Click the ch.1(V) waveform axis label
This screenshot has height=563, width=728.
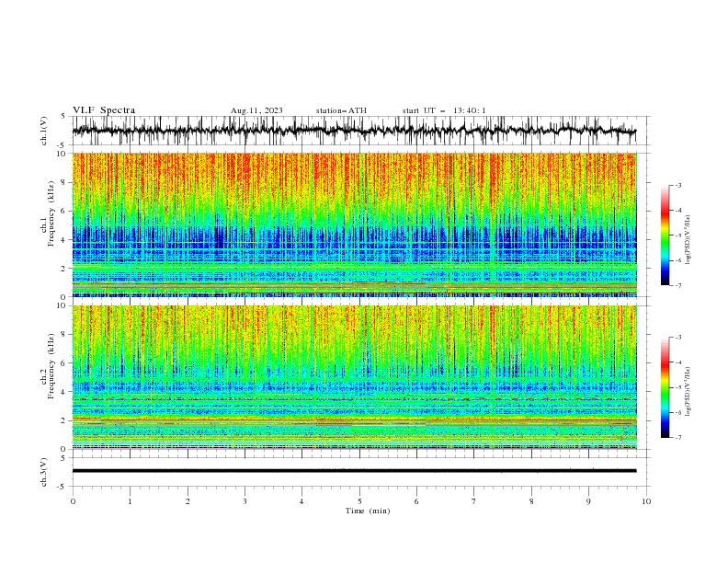pos(44,130)
